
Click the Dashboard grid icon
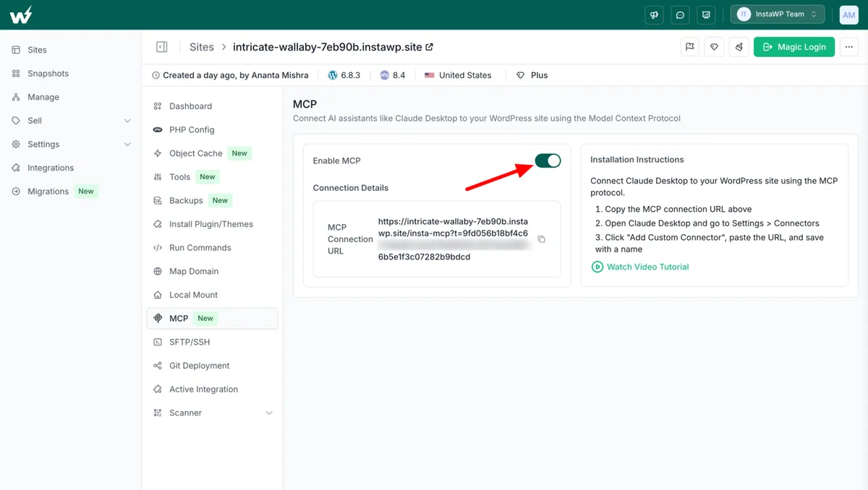point(158,106)
